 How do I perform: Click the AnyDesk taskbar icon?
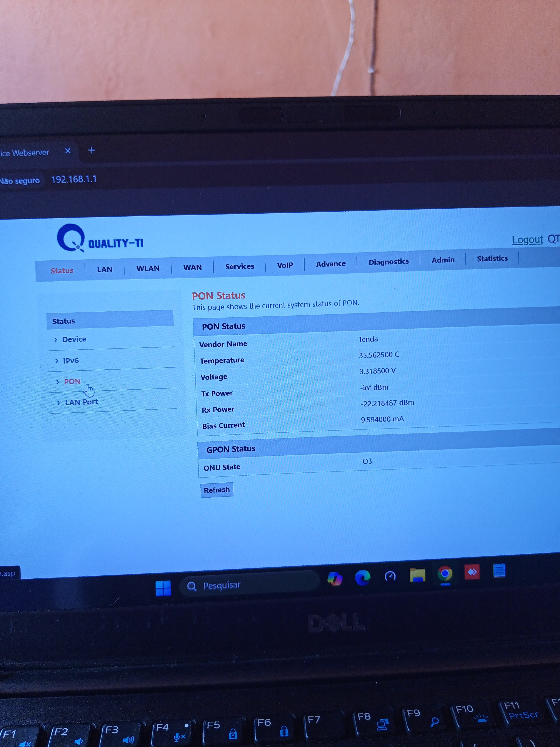point(472,572)
